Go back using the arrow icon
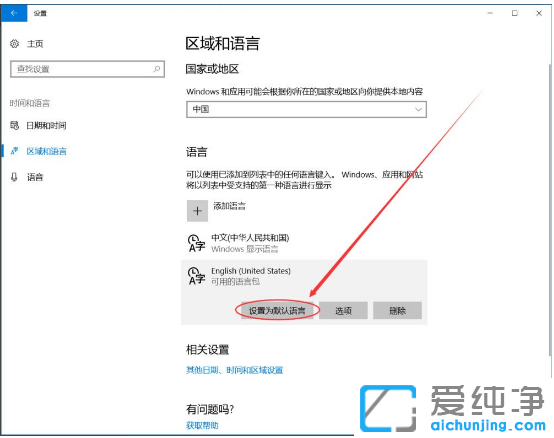The width and height of the screenshot is (554, 438). pos(14,13)
